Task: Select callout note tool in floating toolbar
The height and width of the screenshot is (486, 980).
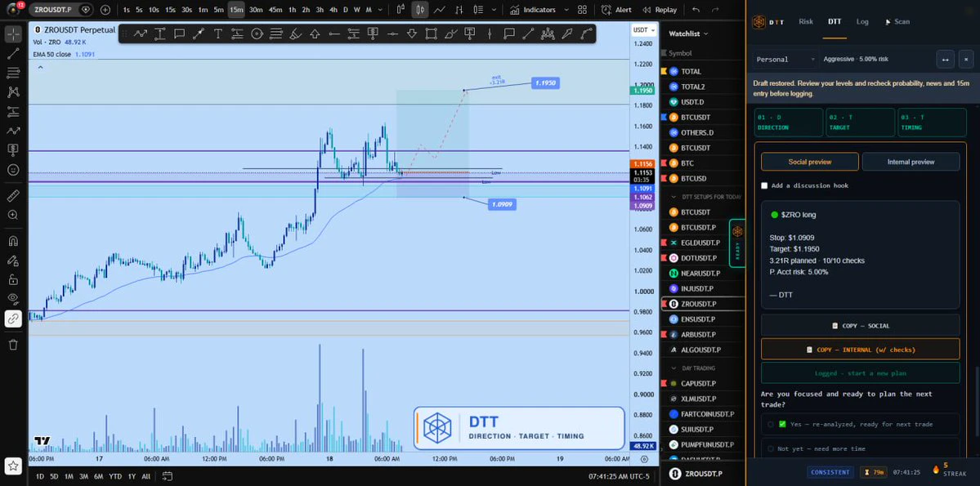Action: tap(179, 33)
